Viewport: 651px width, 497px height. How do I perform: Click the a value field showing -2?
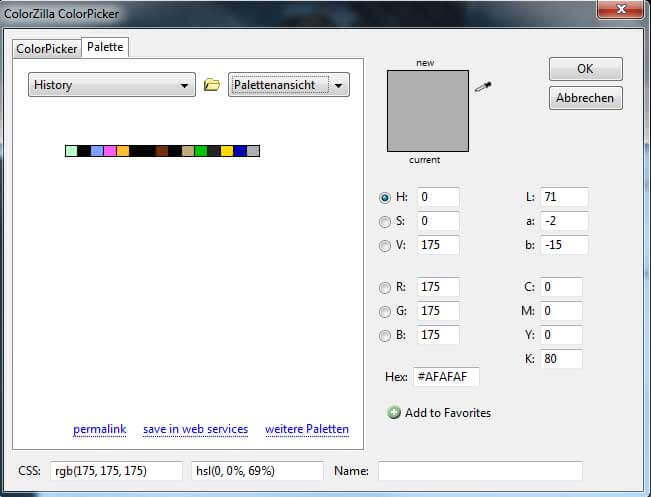coord(564,221)
